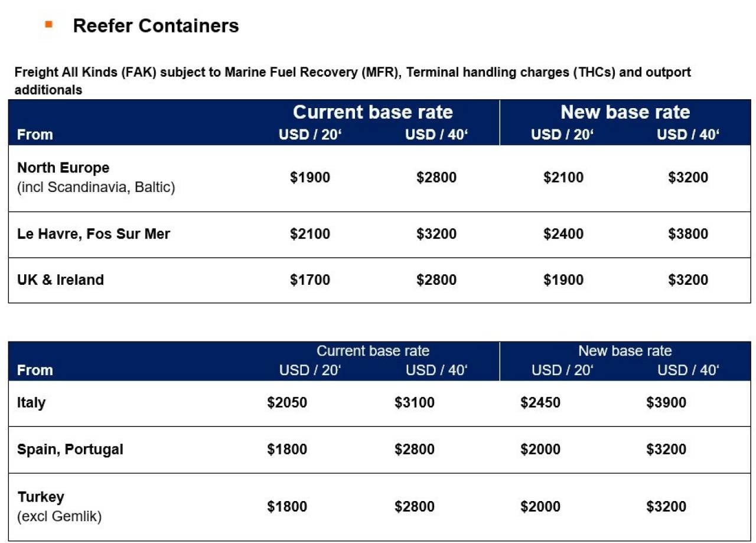Select UK & Ireland current 20' rate $1700
Viewport: 756px width, 543px height.
[x=310, y=279]
